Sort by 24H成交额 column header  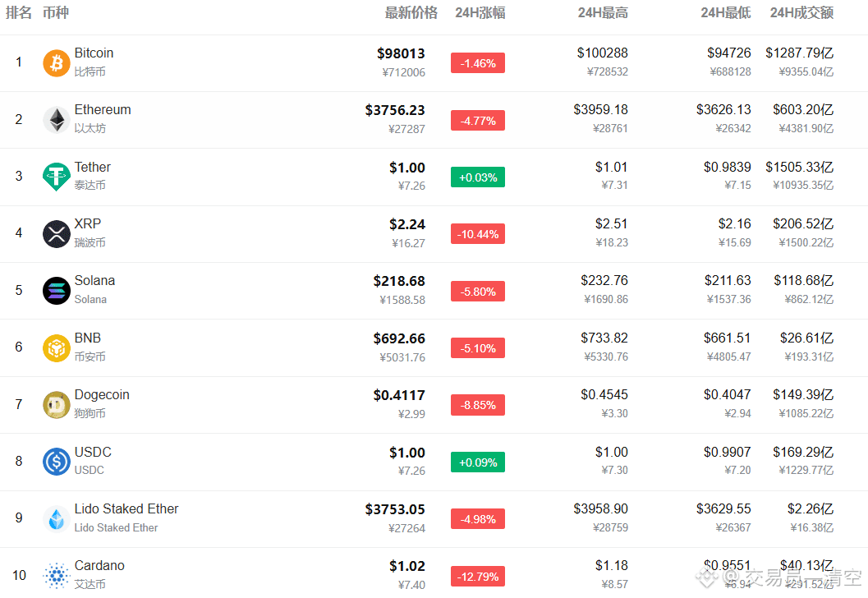pos(801,12)
